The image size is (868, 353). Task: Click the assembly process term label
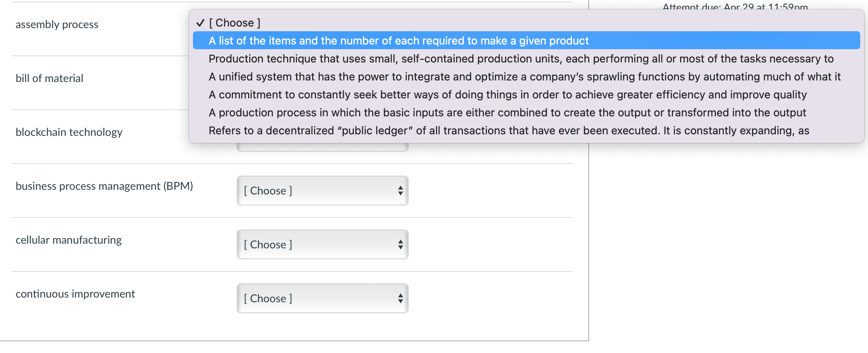tap(57, 24)
